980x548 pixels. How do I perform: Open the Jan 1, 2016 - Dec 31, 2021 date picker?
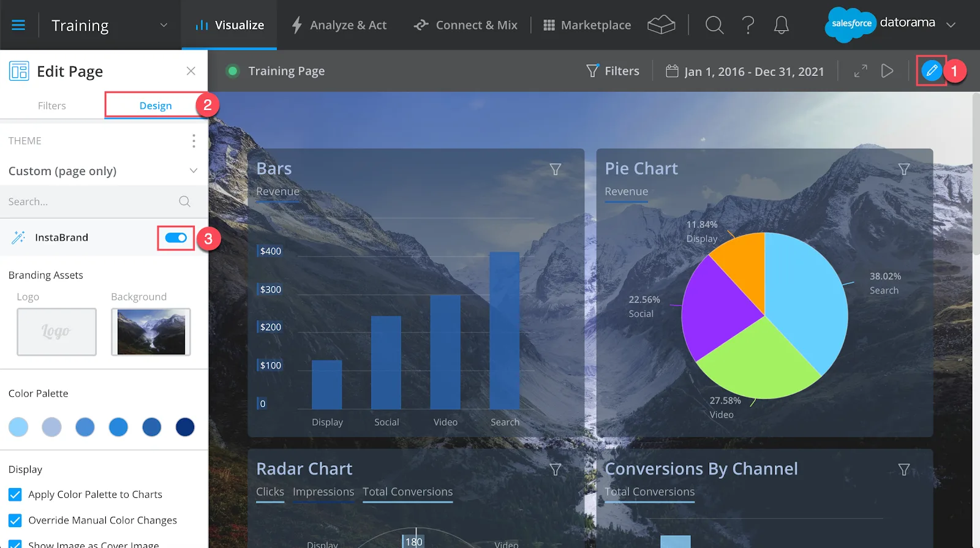[745, 71]
